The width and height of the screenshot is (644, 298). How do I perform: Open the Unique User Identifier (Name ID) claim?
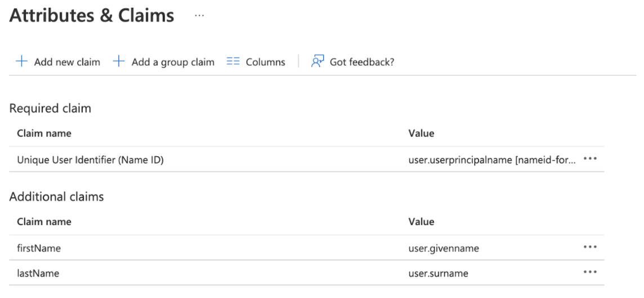90,160
